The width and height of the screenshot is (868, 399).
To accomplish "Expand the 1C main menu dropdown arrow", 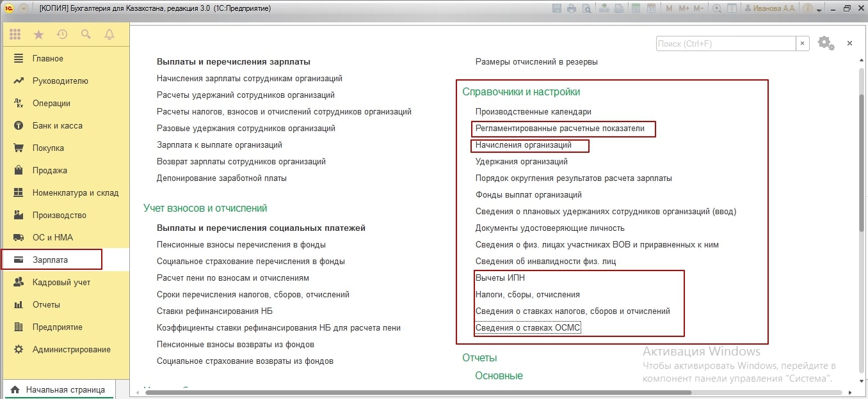I will click(x=24, y=9).
